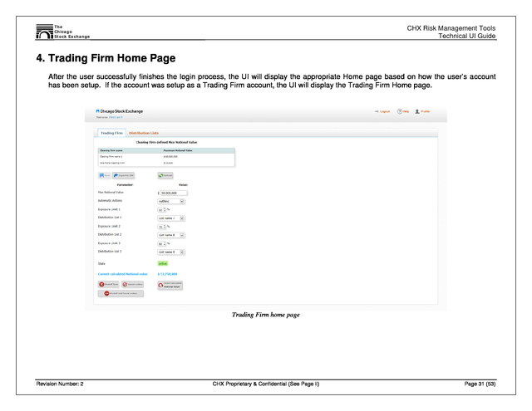This screenshot has height=411, width=532.
Task: Click the Reset Calculated Notional Value button
Action: pyautogui.click(x=170, y=285)
